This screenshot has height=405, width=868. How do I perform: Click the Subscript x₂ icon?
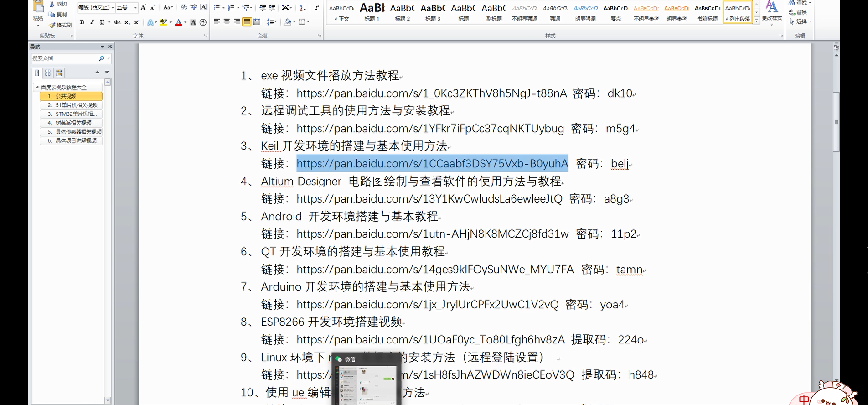127,22
